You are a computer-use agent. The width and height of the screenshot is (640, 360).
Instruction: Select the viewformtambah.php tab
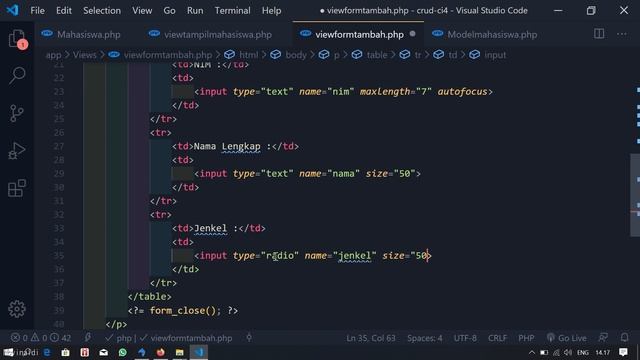point(359,35)
